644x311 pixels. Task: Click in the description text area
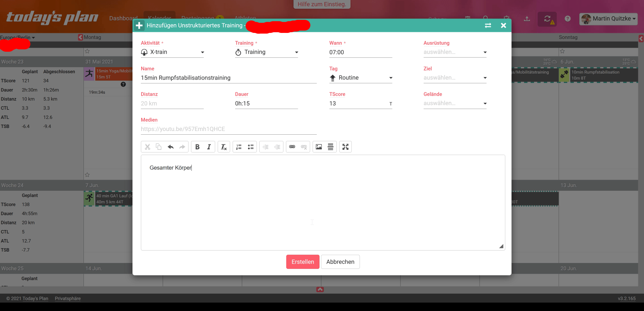pos(323,203)
